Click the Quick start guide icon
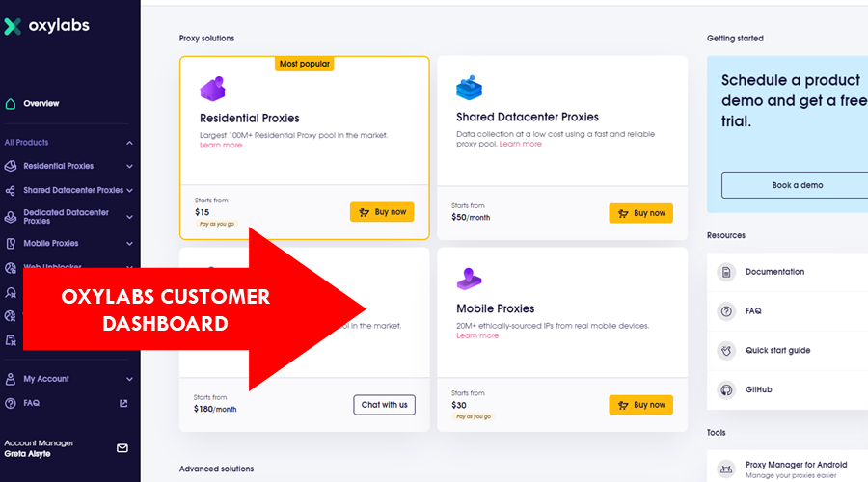This screenshot has height=482, width=868. (x=727, y=351)
